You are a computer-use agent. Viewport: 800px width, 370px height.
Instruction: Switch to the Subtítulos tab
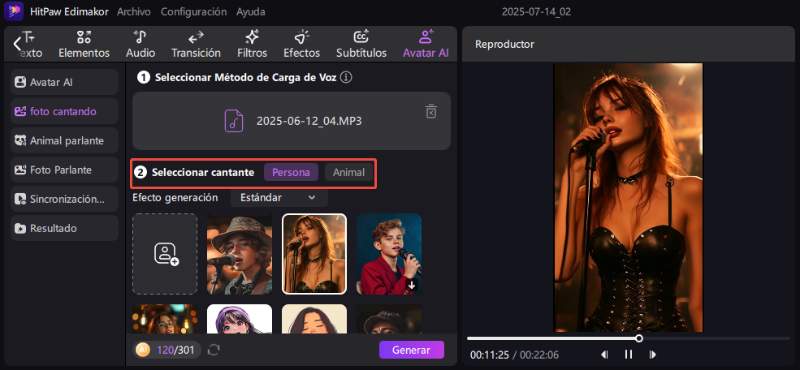coord(361,44)
